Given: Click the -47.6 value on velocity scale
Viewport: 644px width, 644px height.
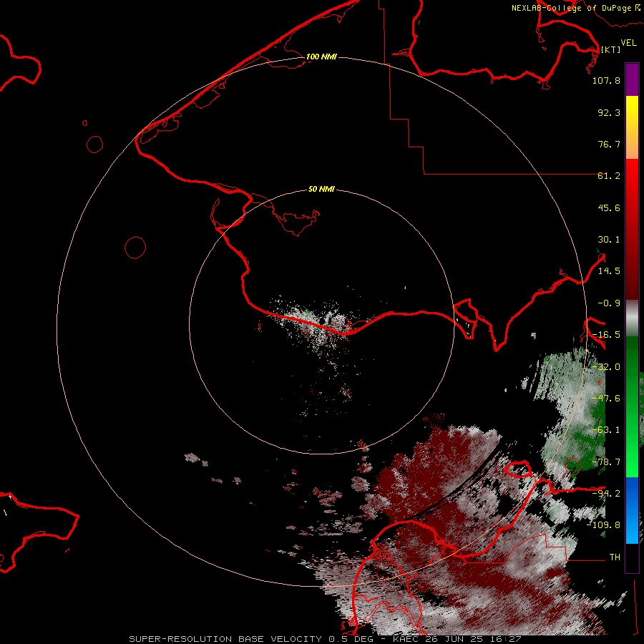Looking at the screenshot, I should point(606,399).
